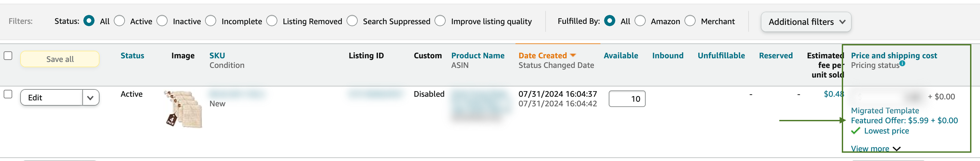
Task: Sort by SKU column header
Action: (x=217, y=56)
